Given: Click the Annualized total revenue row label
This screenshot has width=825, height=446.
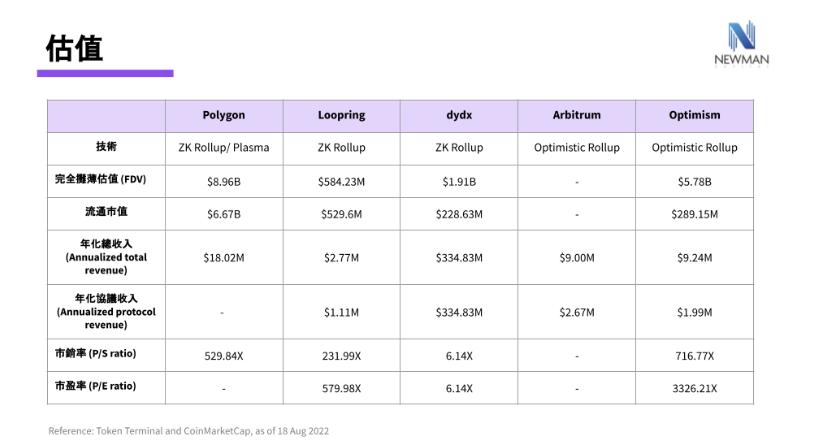Looking at the screenshot, I should point(106,257).
